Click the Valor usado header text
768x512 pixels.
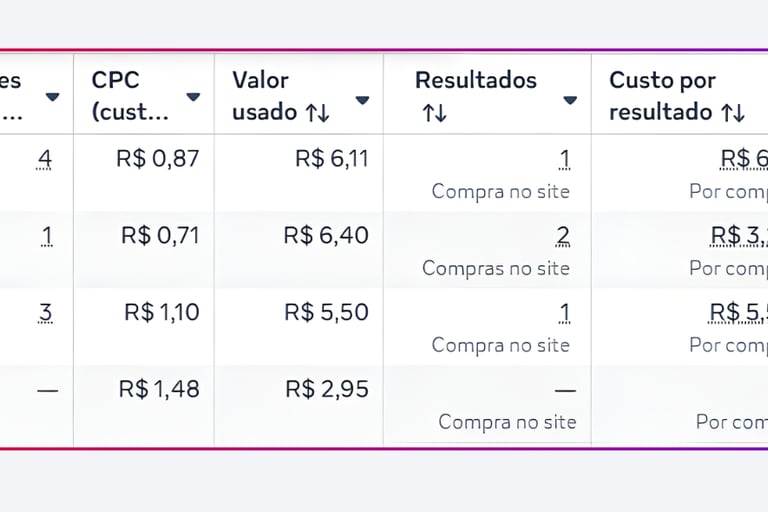(262, 96)
